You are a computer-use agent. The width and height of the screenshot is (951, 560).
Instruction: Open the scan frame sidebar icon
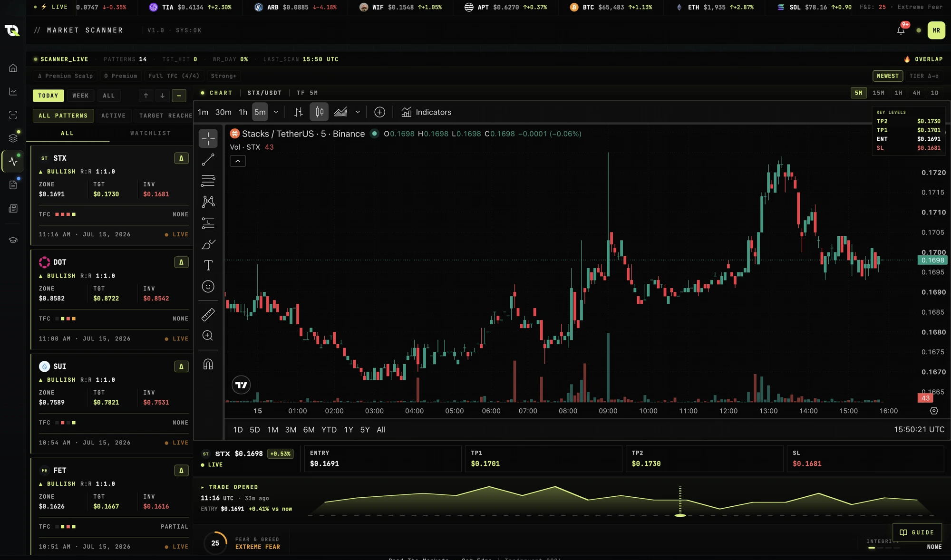(x=13, y=115)
